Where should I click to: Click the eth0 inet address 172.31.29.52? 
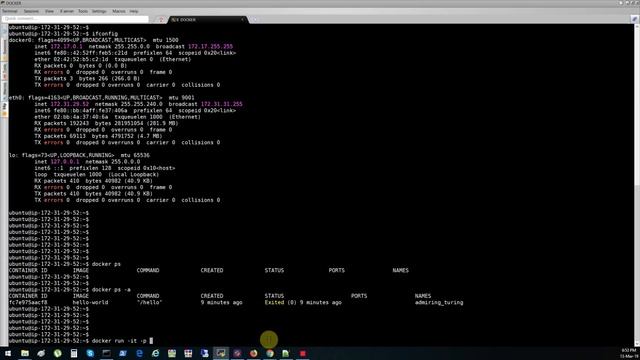tap(69, 104)
